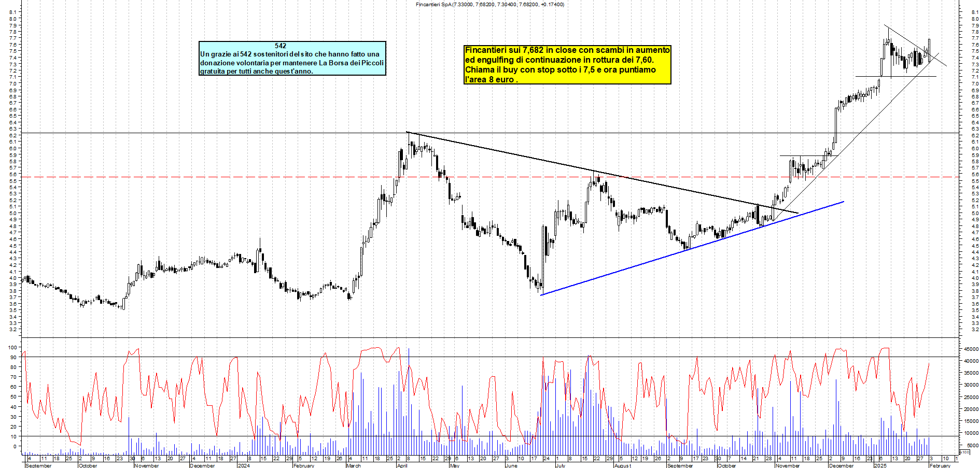Viewport: 980px width, 468px height.
Task: Click the "40000" volume axis label
Action: click(971, 361)
